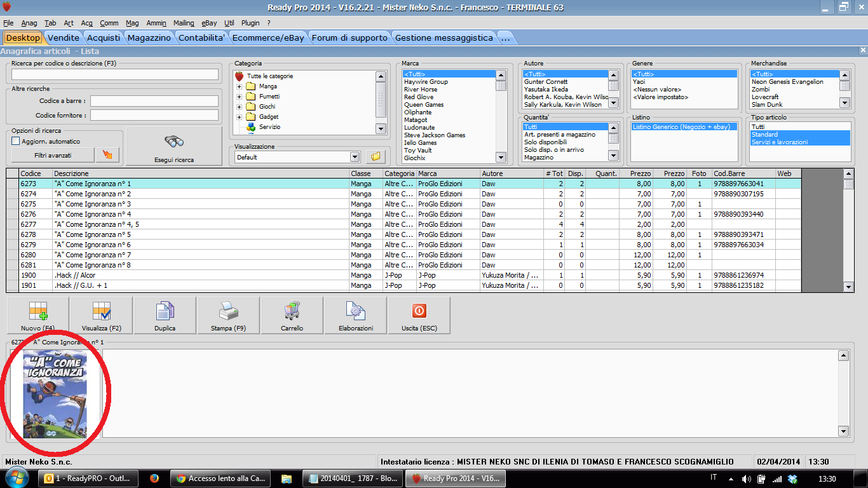Click the Filtri avanzati button

click(x=53, y=155)
